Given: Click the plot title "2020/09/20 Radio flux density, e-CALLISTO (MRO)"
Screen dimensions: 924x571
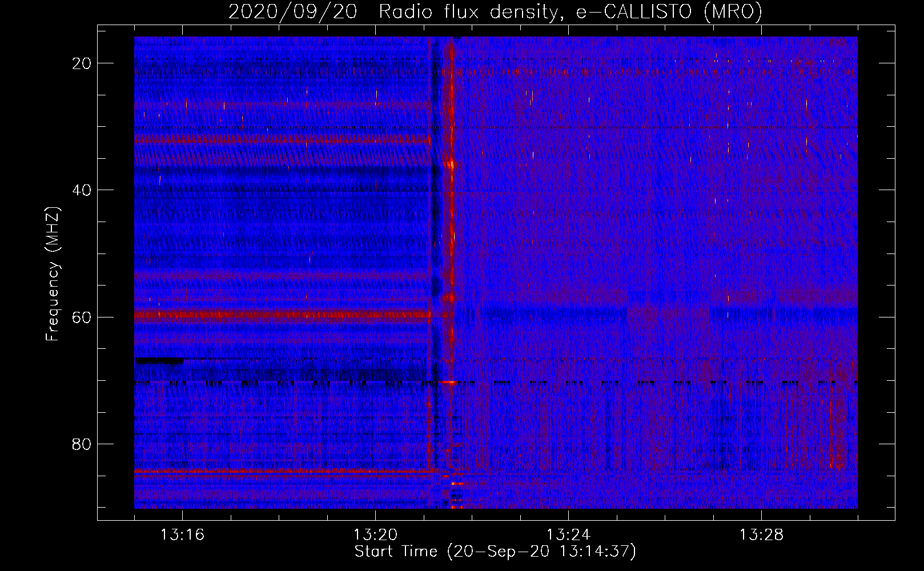Looking at the screenshot, I should point(495,11).
